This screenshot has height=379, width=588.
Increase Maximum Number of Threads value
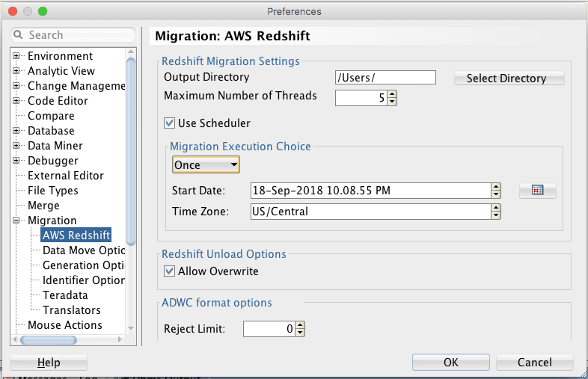click(392, 94)
